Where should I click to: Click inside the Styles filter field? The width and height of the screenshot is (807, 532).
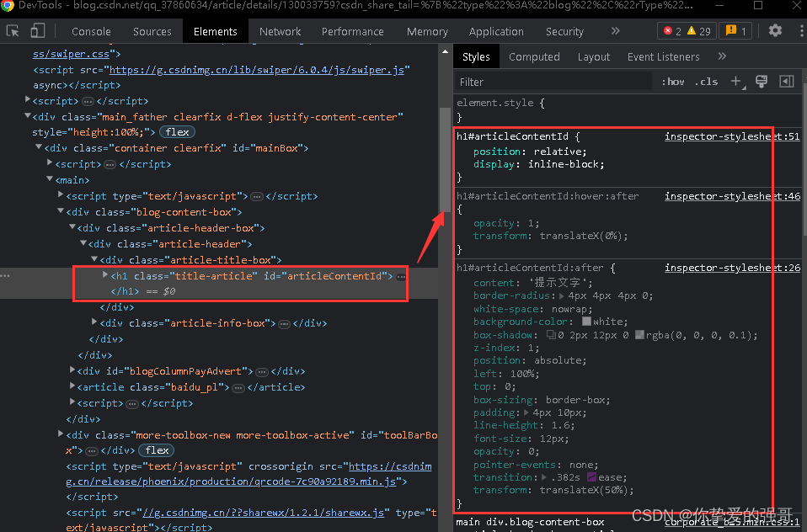click(548, 82)
